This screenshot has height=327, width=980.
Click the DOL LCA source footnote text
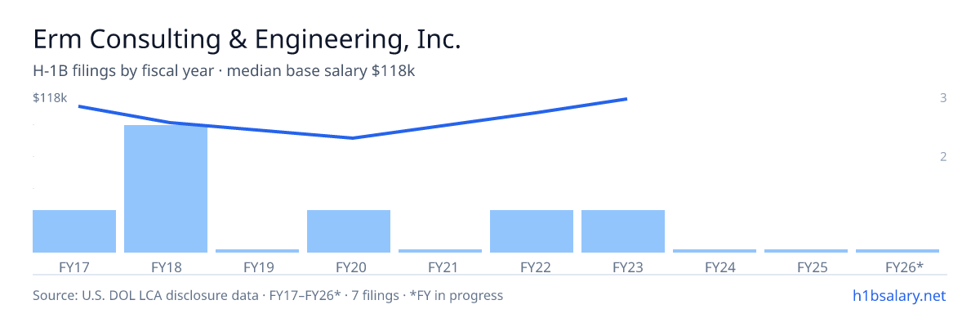coord(268,295)
